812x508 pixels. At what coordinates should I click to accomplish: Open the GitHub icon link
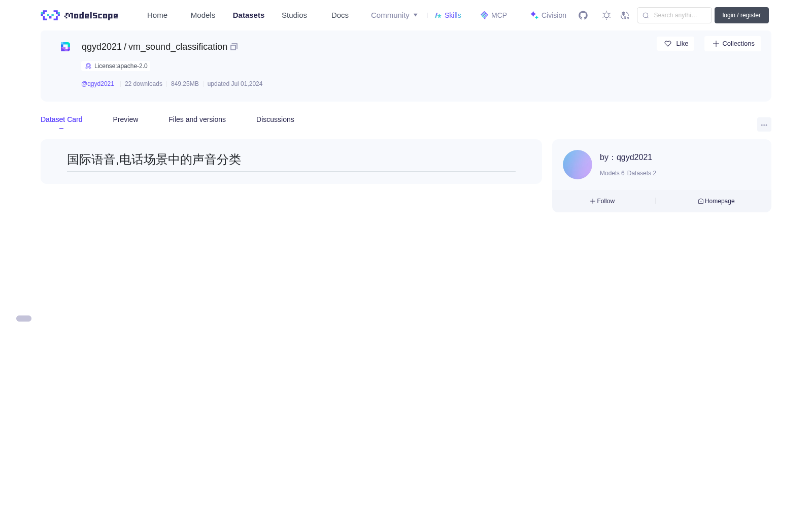(583, 15)
